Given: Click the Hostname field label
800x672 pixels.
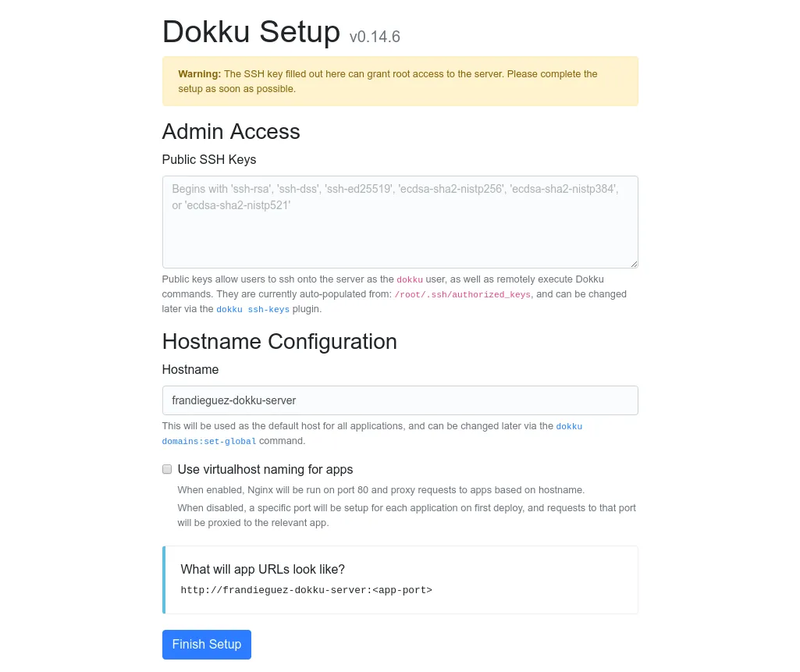Looking at the screenshot, I should click(x=190, y=369).
